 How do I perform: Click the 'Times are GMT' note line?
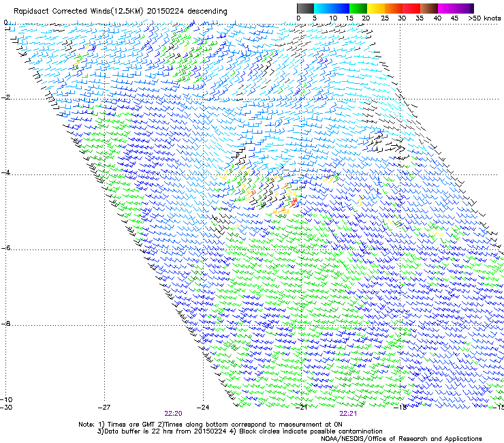[210, 425]
